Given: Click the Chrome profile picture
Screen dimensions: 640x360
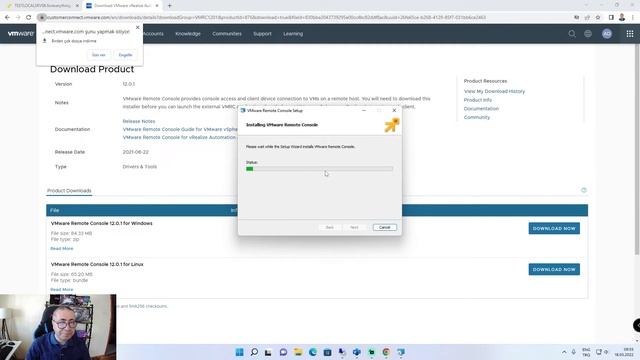Looking at the screenshot, I should coord(622,17).
